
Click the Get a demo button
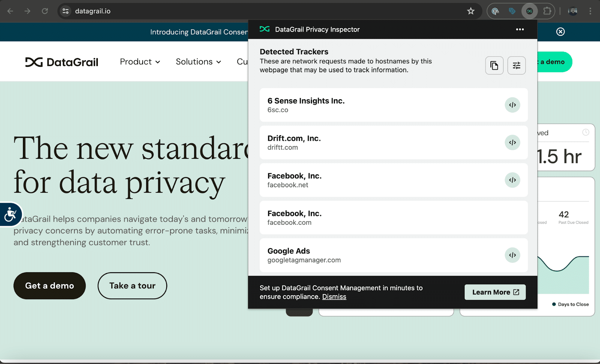click(x=49, y=286)
